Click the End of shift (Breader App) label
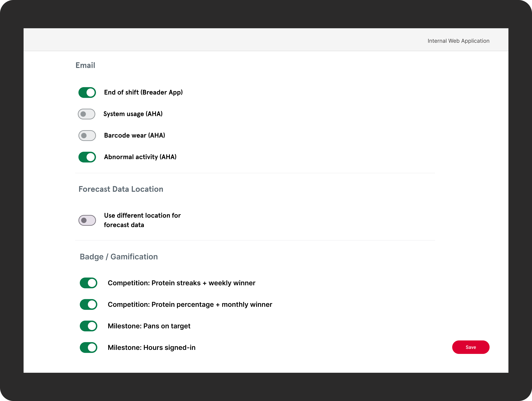This screenshot has height=401, width=532. (143, 93)
